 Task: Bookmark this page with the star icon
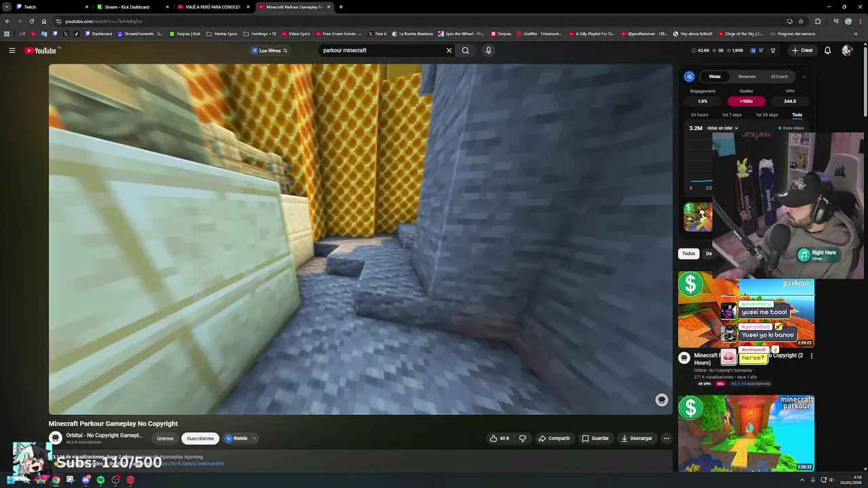(x=801, y=21)
